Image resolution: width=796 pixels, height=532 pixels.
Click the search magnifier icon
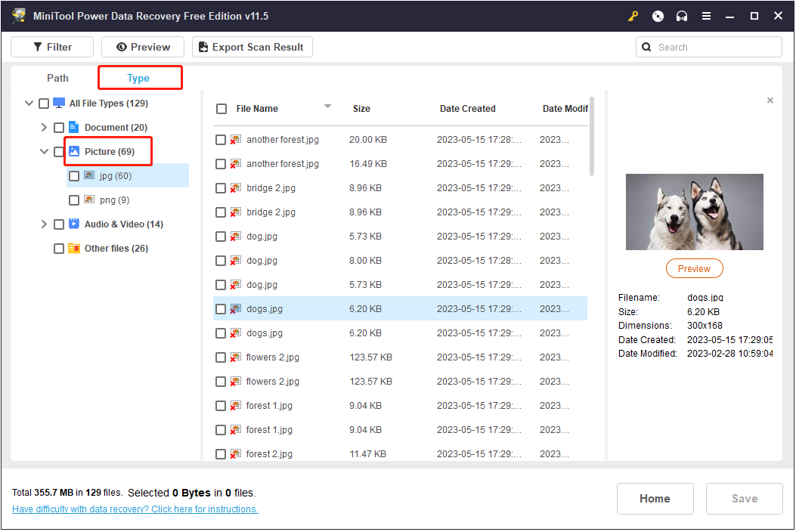coord(646,46)
